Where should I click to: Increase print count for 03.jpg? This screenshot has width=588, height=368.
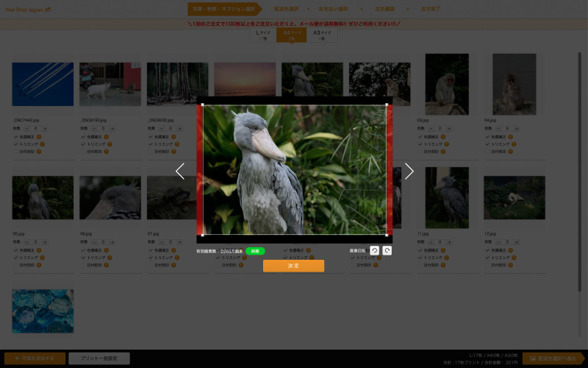(x=449, y=128)
